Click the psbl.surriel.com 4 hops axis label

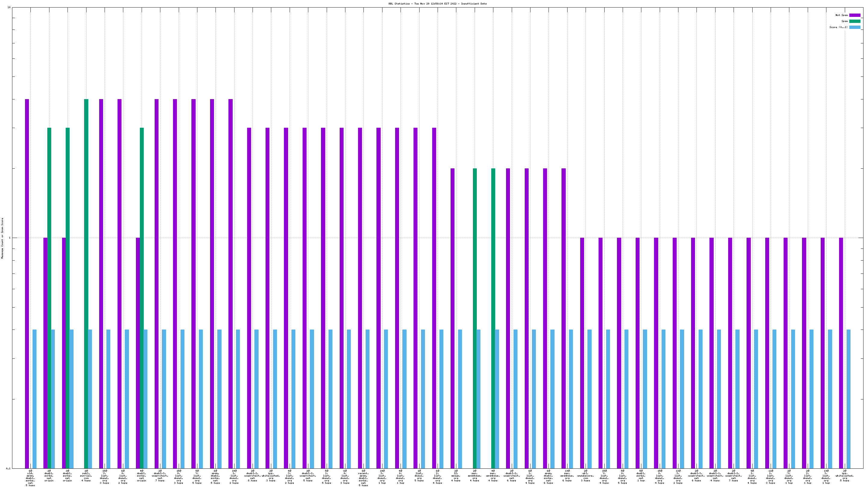(x=86, y=476)
